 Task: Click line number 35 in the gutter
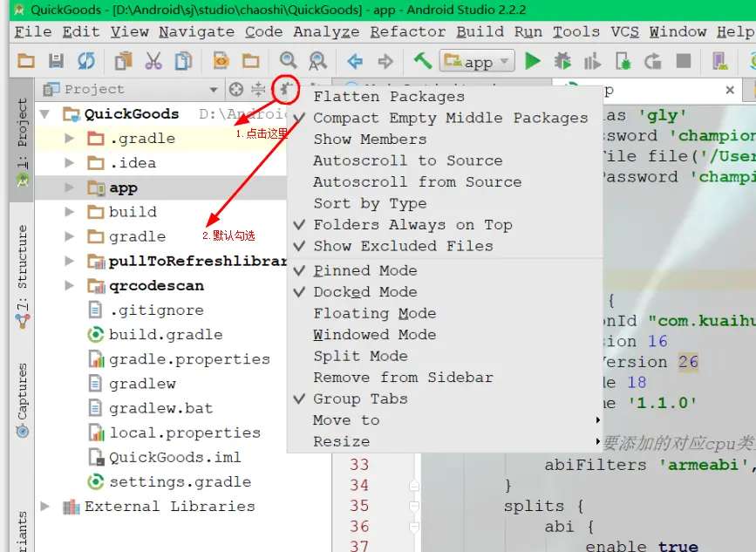click(359, 506)
